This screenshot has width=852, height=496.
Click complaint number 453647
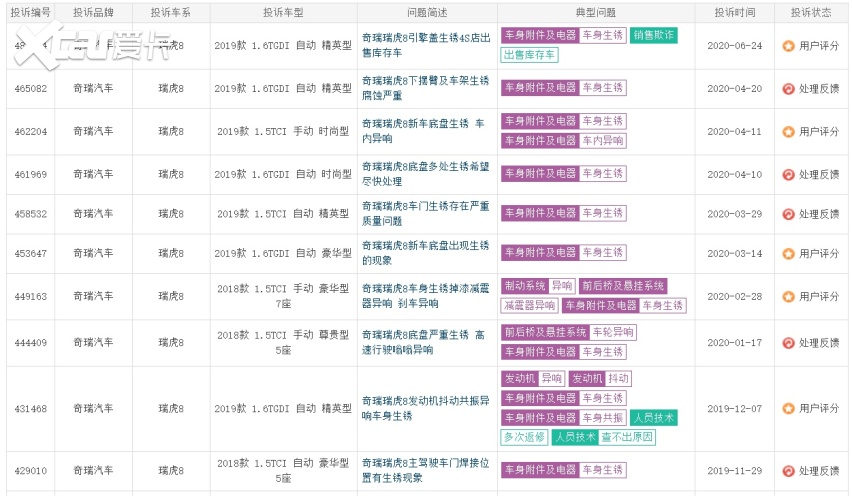click(30, 254)
